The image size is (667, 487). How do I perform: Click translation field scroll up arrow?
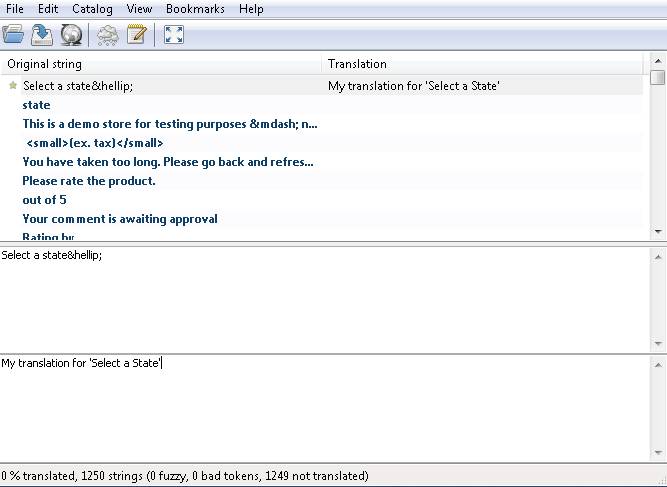(x=658, y=365)
